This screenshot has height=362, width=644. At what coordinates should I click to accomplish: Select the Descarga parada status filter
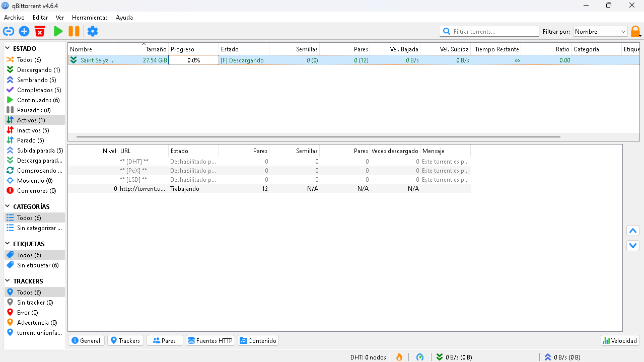(35, 161)
